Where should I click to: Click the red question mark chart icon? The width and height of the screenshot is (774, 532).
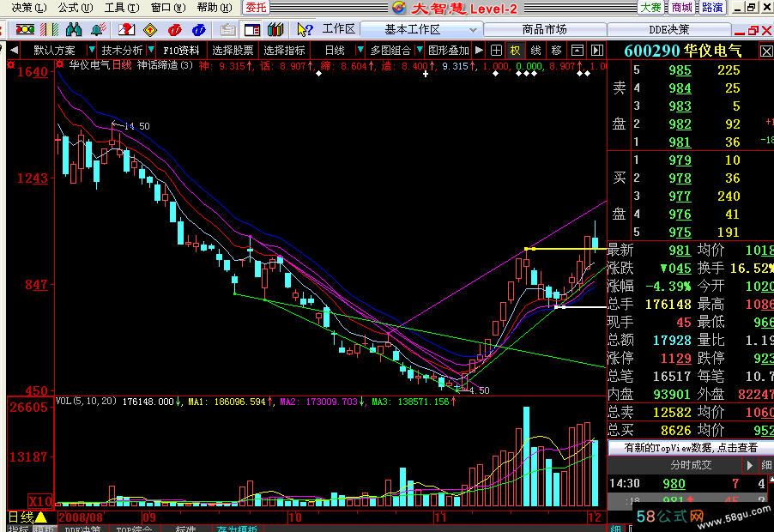[126, 30]
